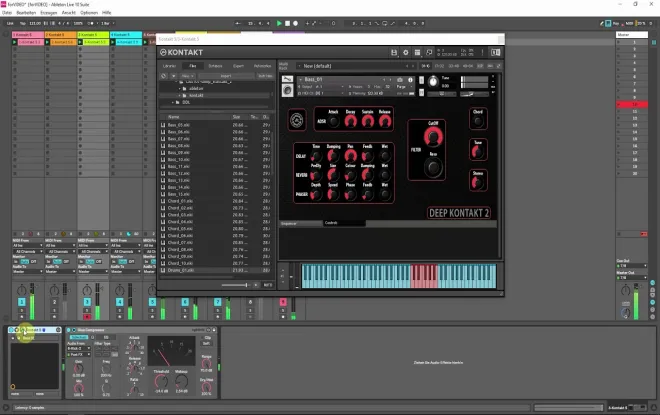Click the refresh icon in Kontakt file browser

click(x=164, y=76)
